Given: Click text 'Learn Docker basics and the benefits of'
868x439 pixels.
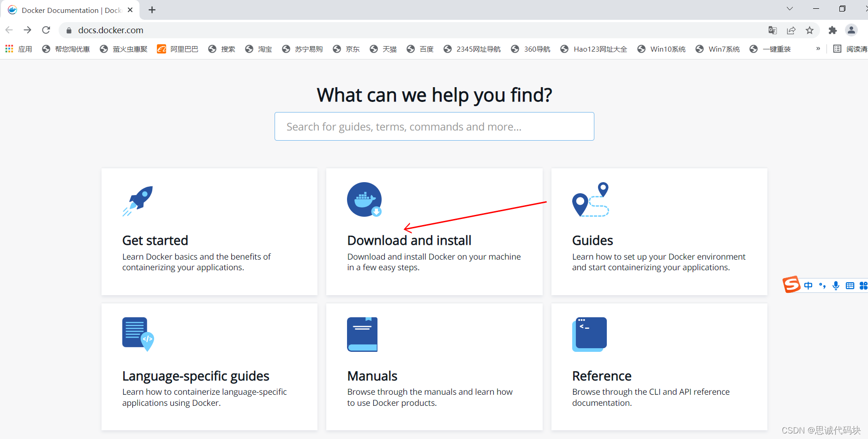Looking at the screenshot, I should tap(197, 256).
